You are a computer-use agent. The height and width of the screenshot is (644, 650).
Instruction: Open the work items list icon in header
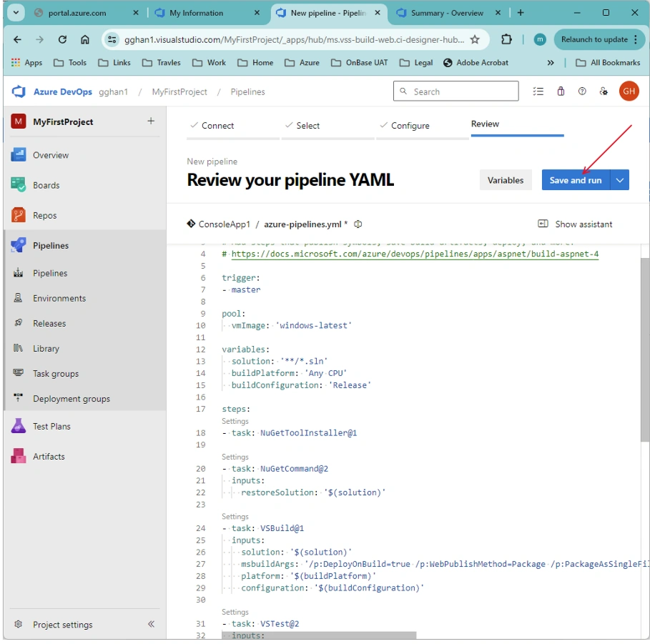click(538, 91)
